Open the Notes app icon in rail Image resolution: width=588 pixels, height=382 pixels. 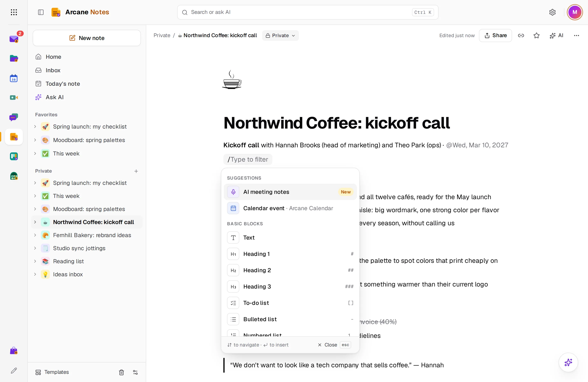pyautogui.click(x=14, y=137)
